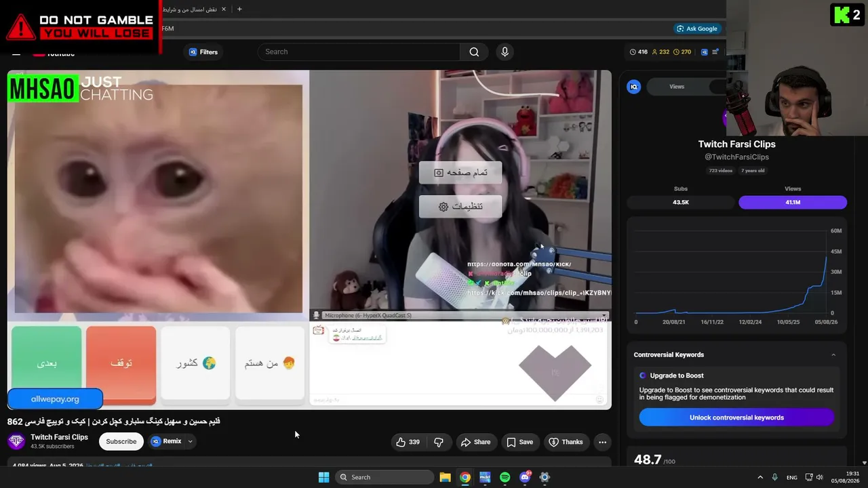Viewport: 868px width, 488px height.
Task: Open Twitch Farsi Clips channel name link
Action: (x=59, y=437)
